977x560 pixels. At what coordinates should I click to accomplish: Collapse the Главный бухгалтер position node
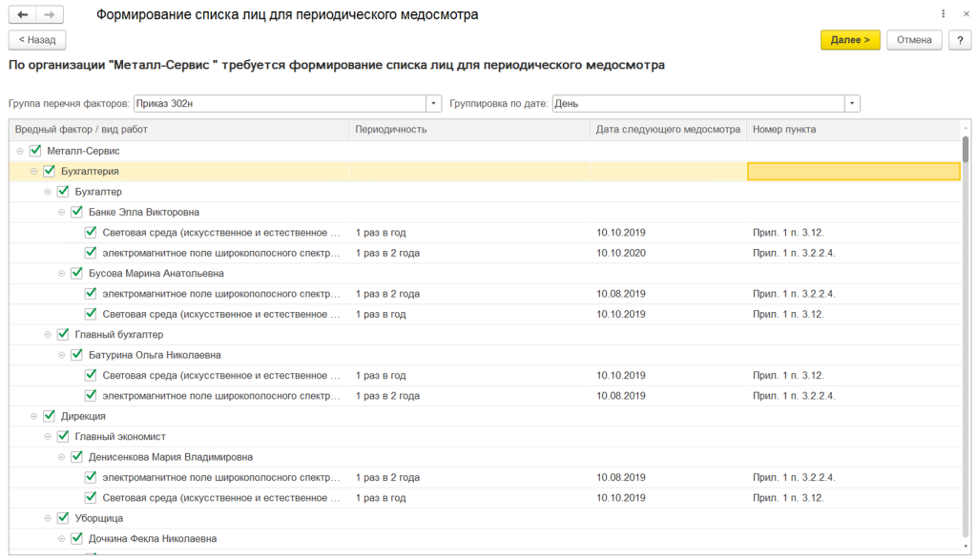[x=48, y=335]
